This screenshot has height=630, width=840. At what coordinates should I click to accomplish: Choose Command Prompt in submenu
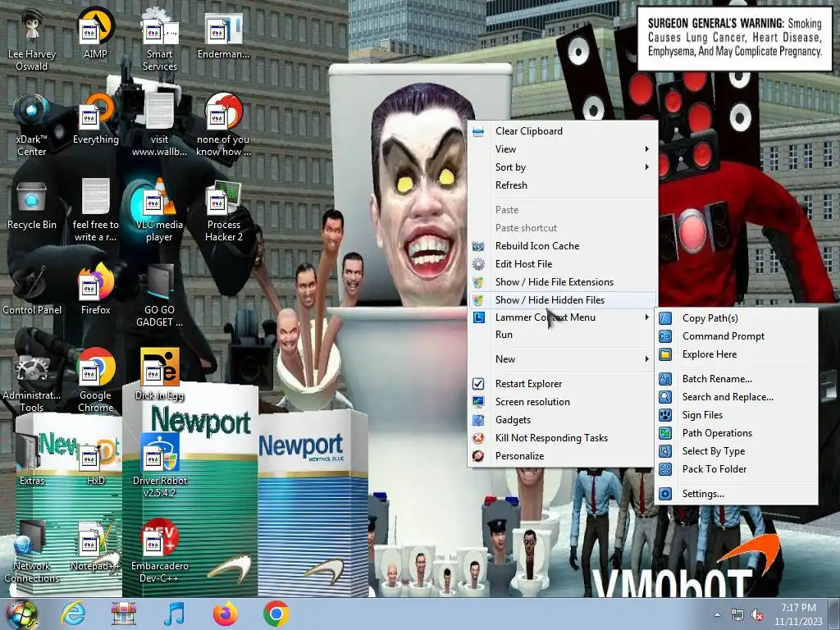coord(737,336)
